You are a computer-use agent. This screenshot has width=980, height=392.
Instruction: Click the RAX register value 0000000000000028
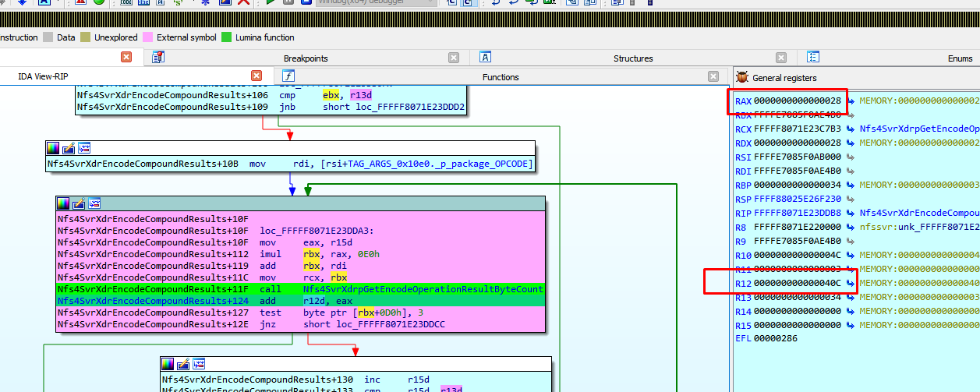[798, 101]
